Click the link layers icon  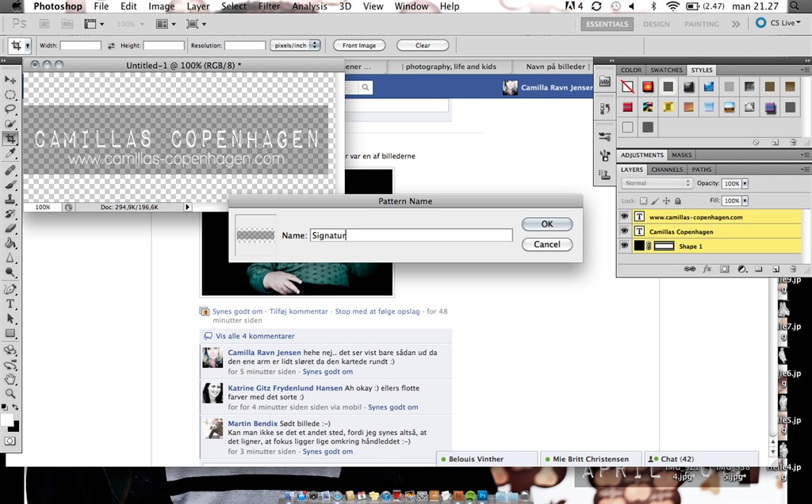pyautogui.click(x=689, y=269)
